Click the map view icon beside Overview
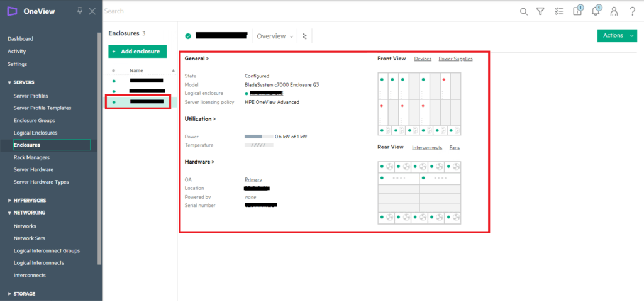 coord(305,36)
